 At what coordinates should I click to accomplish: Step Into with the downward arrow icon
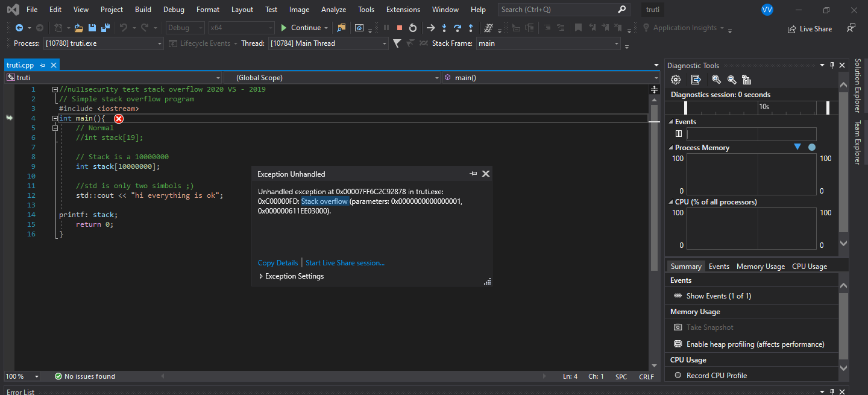[x=443, y=27]
